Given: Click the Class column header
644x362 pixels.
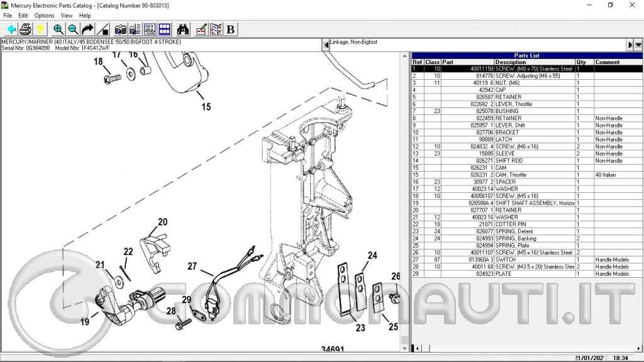Looking at the screenshot, I should click(x=433, y=62).
